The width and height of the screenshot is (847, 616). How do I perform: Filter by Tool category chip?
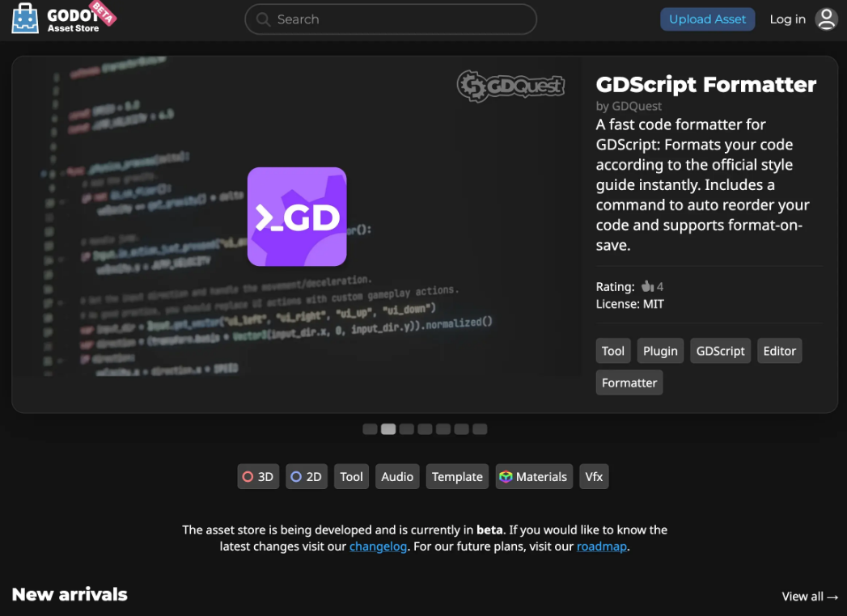(x=351, y=477)
